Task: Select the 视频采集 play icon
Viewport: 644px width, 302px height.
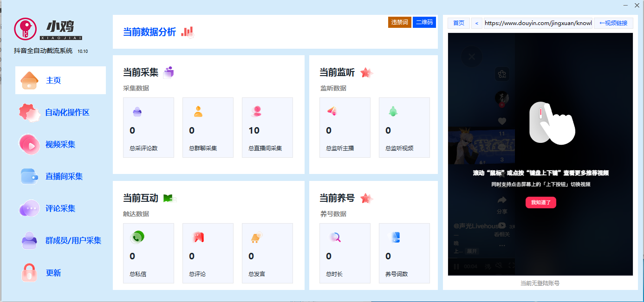Action: point(30,145)
